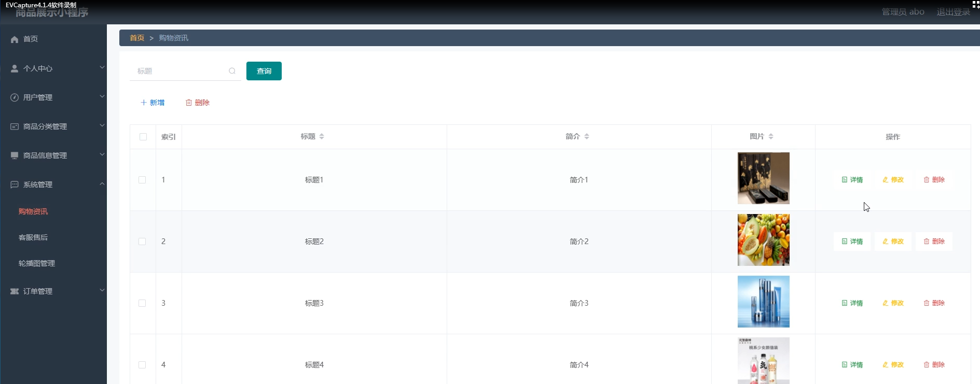Screen dimensions: 980x384
Task: Expand the 商品信息管理 menu chevron
Action: pyautogui.click(x=102, y=154)
